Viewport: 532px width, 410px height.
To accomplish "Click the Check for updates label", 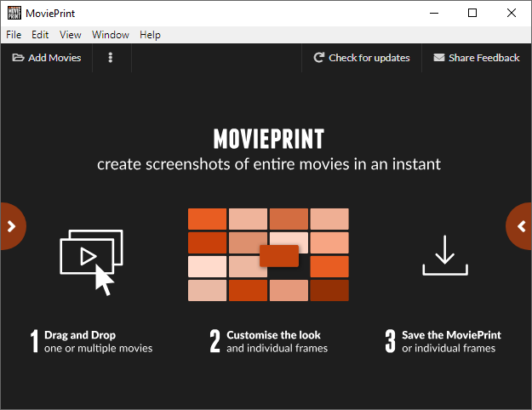I will pyautogui.click(x=369, y=58).
